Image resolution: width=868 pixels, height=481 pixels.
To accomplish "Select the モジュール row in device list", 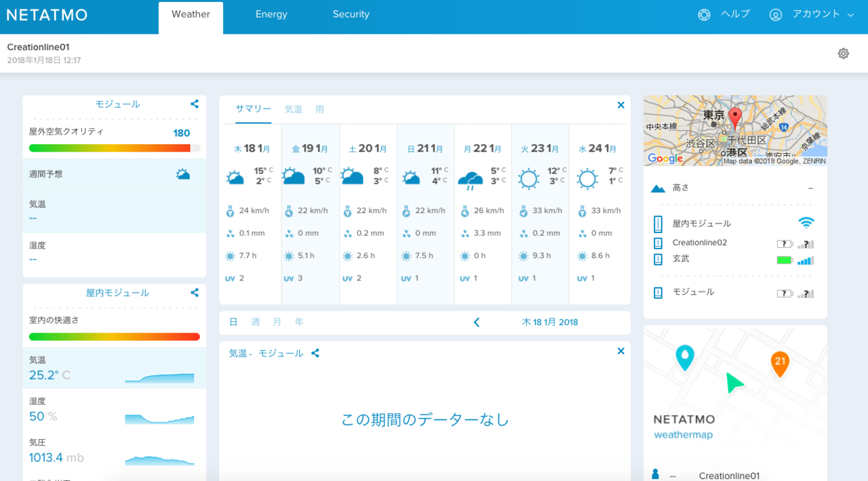I will pos(735,293).
